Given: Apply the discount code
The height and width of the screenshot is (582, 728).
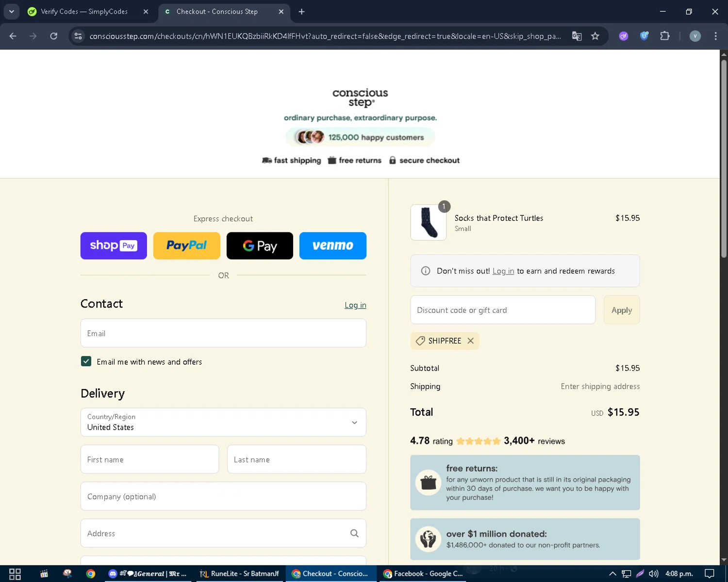Looking at the screenshot, I should pos(622,310).
